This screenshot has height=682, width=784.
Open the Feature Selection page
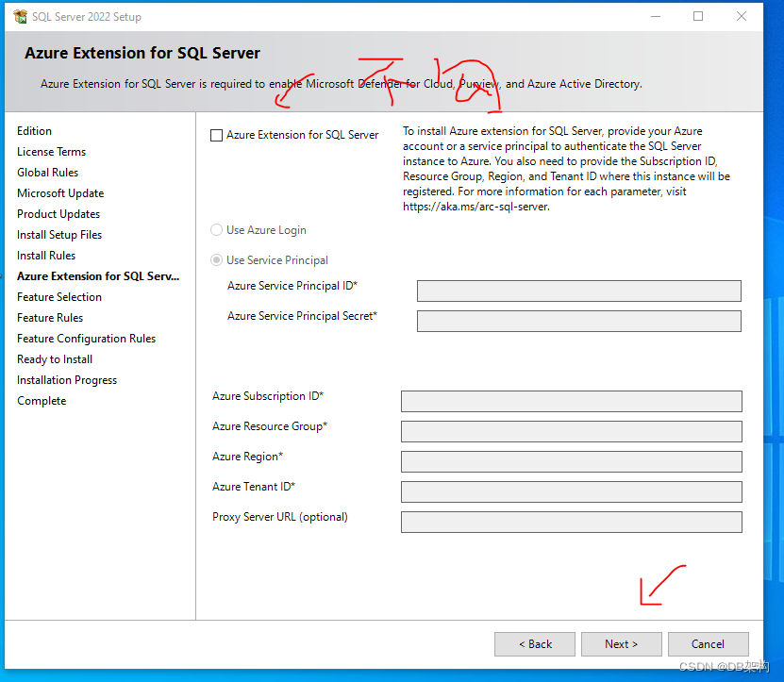[x=58, y=296]
